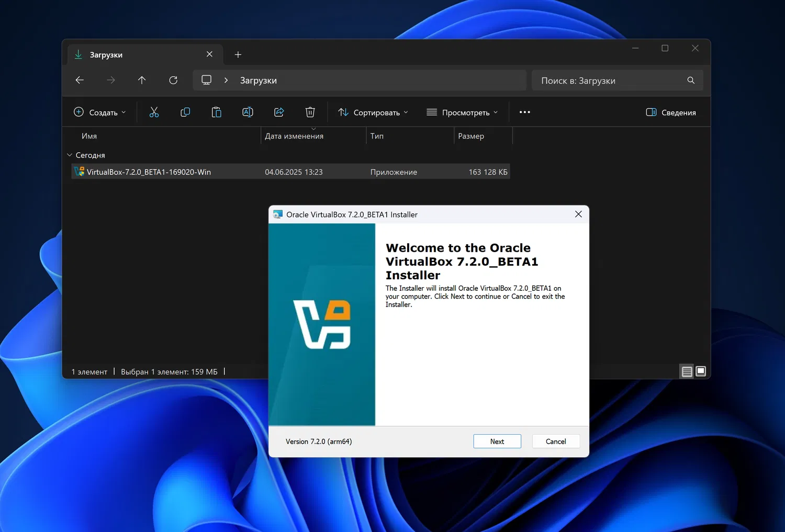Click the Back arrow in File Explorer
The image size is (785, 532).
[80, 80]
